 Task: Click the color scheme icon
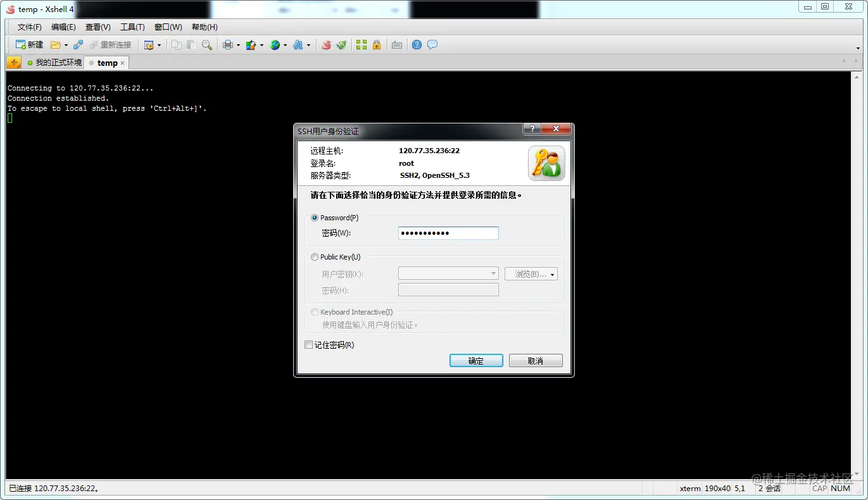(251, 45)
